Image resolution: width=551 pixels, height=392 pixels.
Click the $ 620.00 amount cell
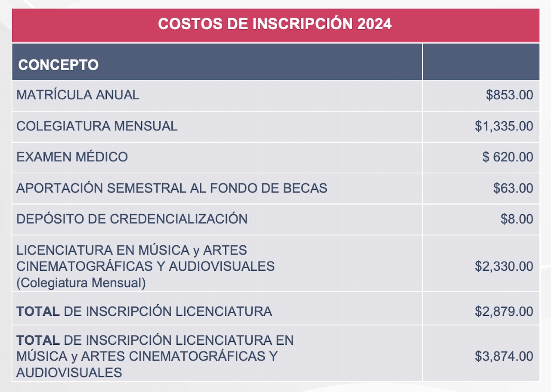507,157
